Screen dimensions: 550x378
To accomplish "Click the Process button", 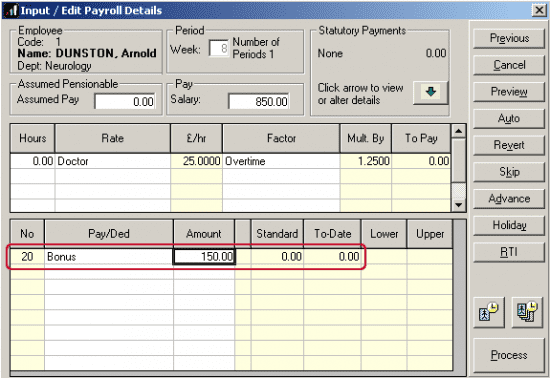I will coord(509,355).
